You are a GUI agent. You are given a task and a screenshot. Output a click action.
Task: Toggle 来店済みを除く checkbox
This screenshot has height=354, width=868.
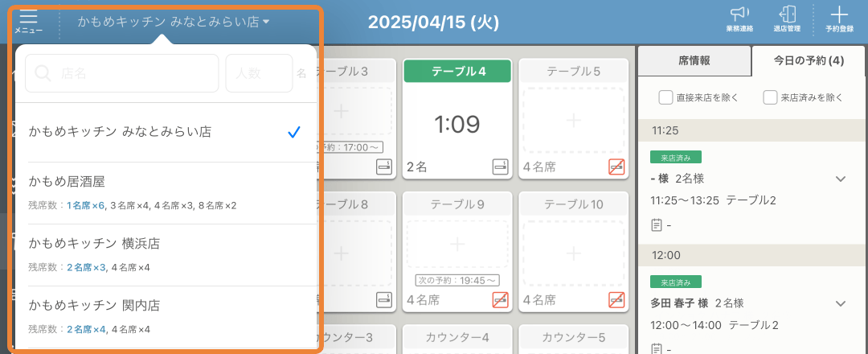tap(770, 97)
